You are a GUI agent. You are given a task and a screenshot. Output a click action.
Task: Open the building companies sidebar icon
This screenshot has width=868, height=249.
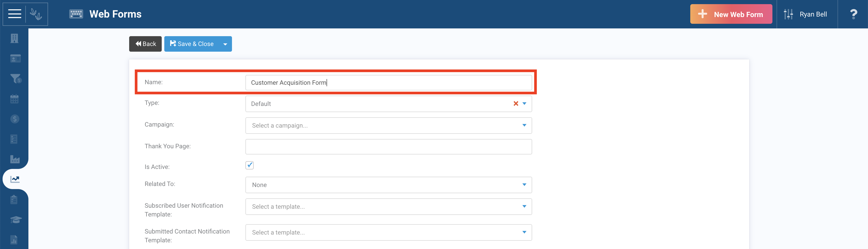pos(14,38)
